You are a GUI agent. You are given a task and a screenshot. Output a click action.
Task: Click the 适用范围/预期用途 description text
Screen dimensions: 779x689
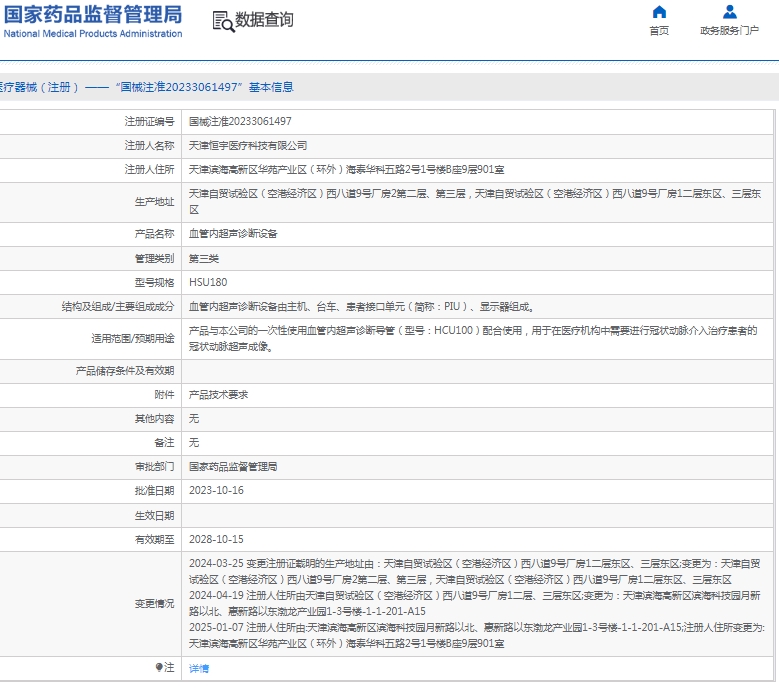point(472,338)
